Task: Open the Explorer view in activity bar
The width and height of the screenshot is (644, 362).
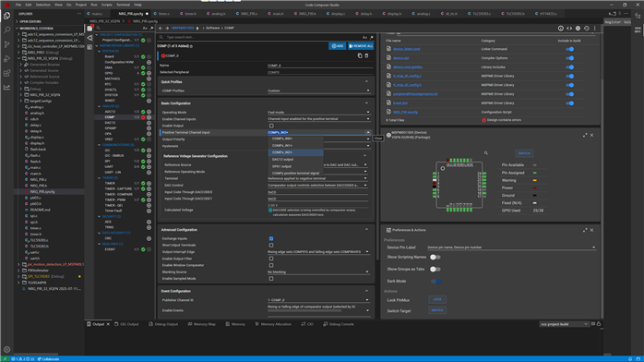Action: point(7,16)
